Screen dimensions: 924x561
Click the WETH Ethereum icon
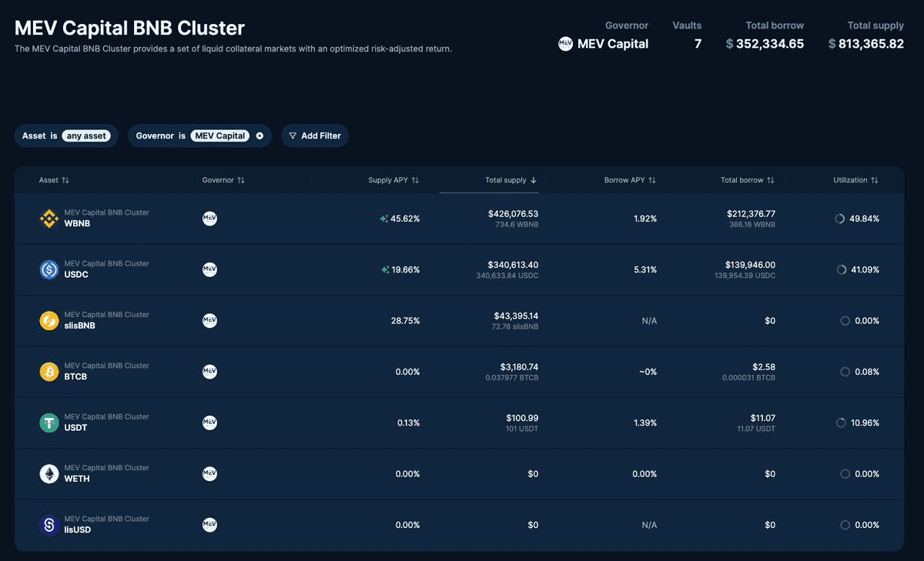(x=49, y=473)
